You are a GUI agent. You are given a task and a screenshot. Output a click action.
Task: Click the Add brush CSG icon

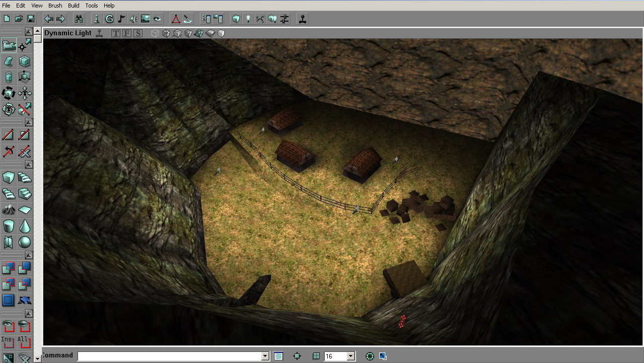click(x=9, y=269)
